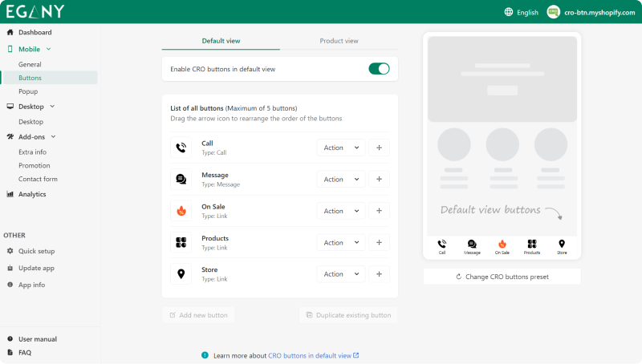Click the On Sale flame icon

181,211
